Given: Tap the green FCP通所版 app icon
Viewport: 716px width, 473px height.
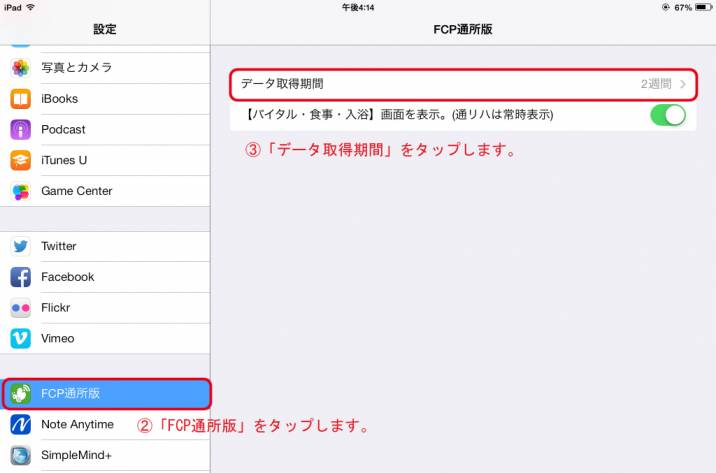Looking at the screenshot, I should point(20,394).
